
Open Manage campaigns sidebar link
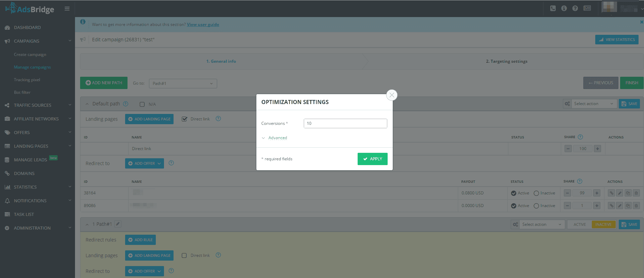coord(32,67)
